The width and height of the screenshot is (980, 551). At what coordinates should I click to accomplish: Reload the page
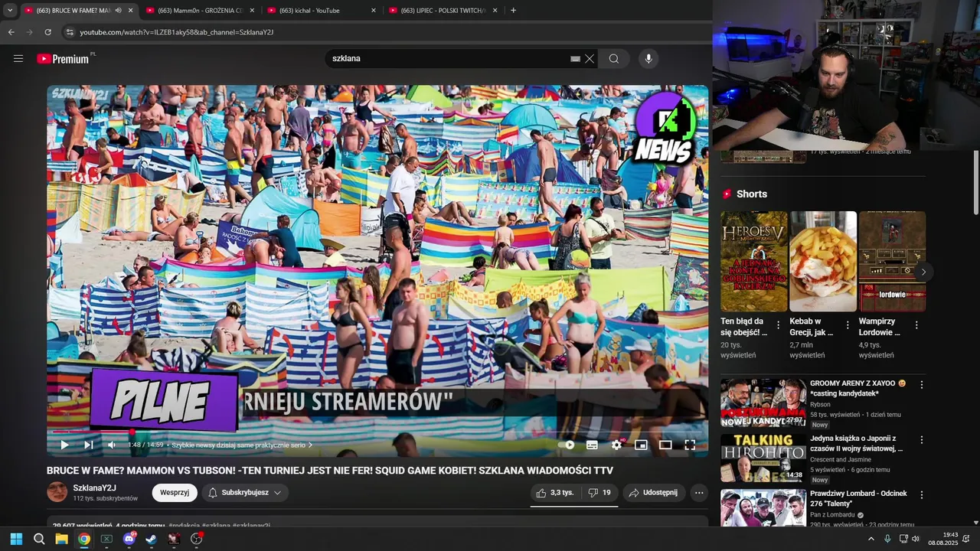click(x=47, y=32)
